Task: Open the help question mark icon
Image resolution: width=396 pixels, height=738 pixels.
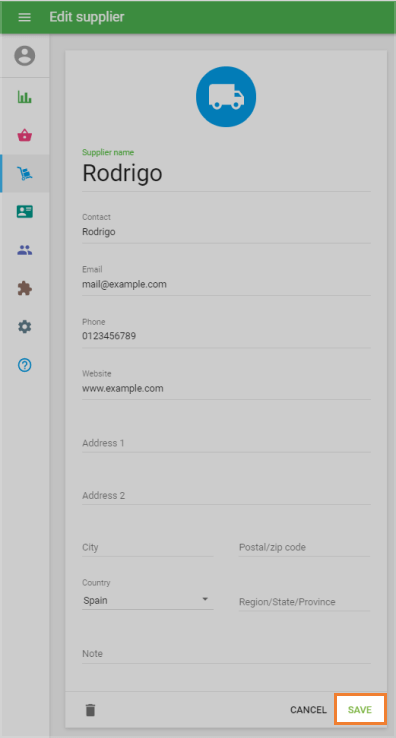Action: pos(24,365)
